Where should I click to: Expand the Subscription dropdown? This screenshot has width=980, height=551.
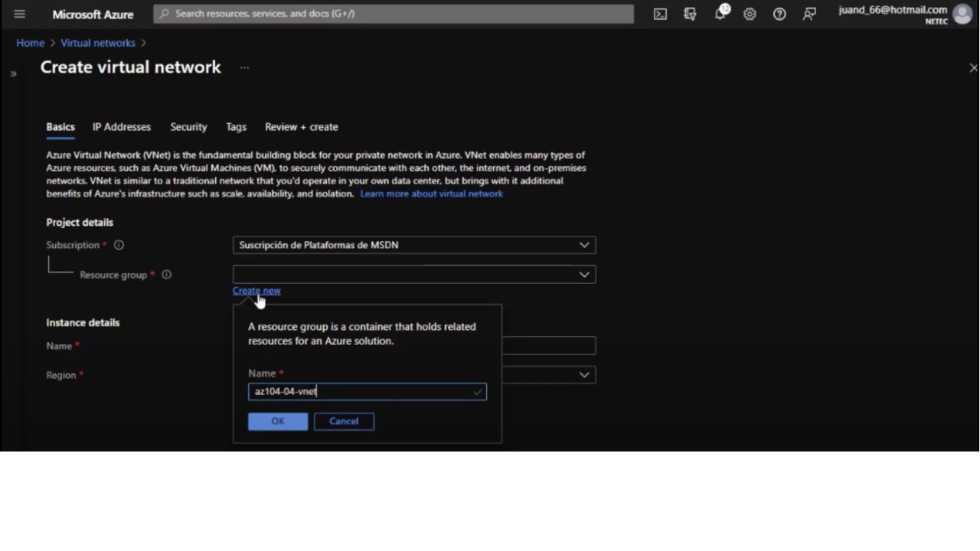click(x=584, y=245)
